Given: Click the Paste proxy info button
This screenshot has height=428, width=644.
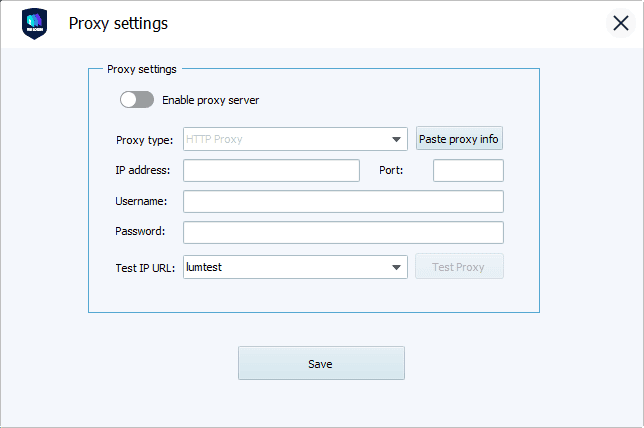Looking at the screenshot, I should 459,139.
